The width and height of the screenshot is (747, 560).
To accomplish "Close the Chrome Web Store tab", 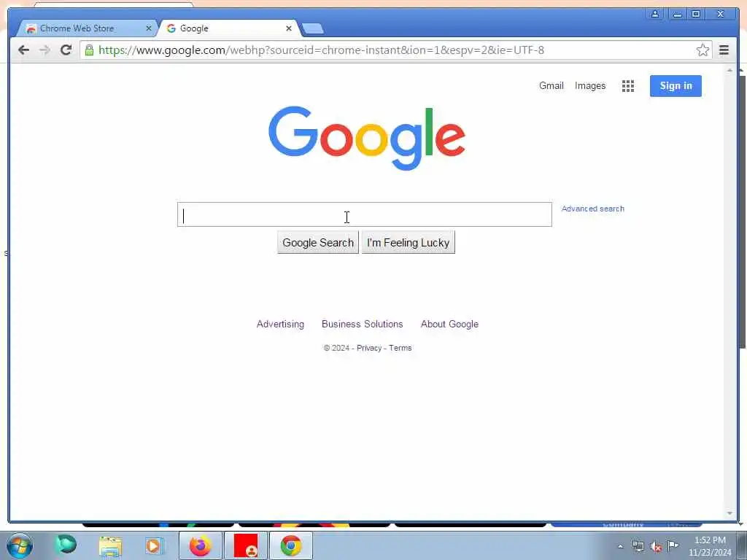I will point(148,28).
